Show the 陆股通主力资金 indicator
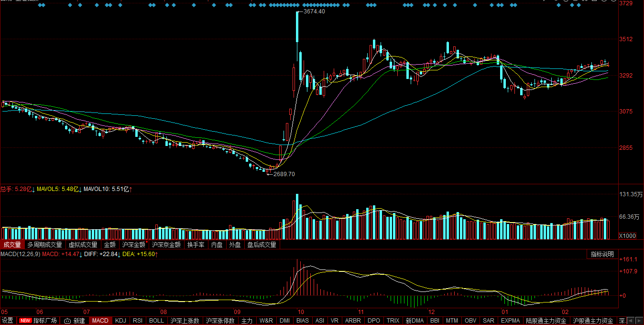 pos(546,321)
